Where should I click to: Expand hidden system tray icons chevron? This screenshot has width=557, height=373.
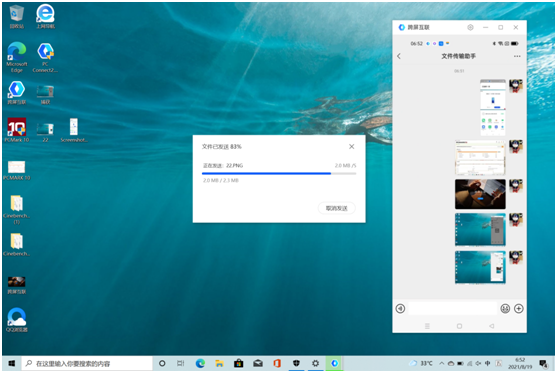coord(442,363)
